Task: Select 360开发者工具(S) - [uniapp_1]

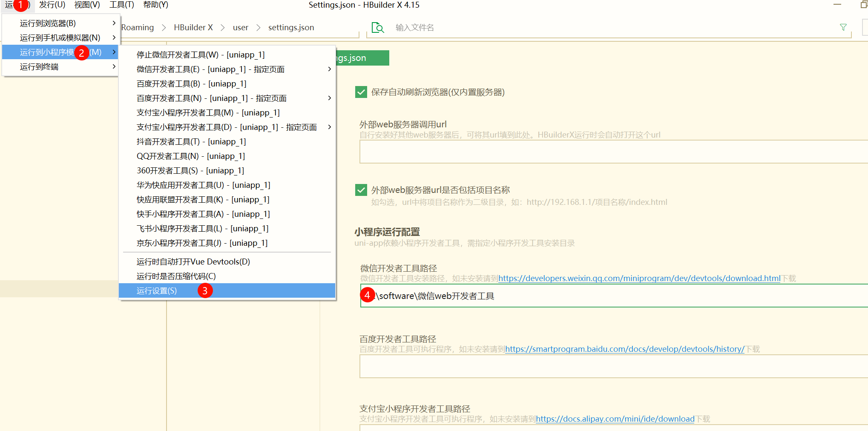Action: pos(227,170)
